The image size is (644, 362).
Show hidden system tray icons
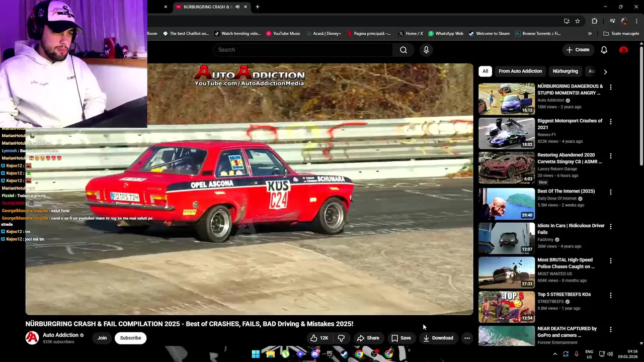[555, 354]
